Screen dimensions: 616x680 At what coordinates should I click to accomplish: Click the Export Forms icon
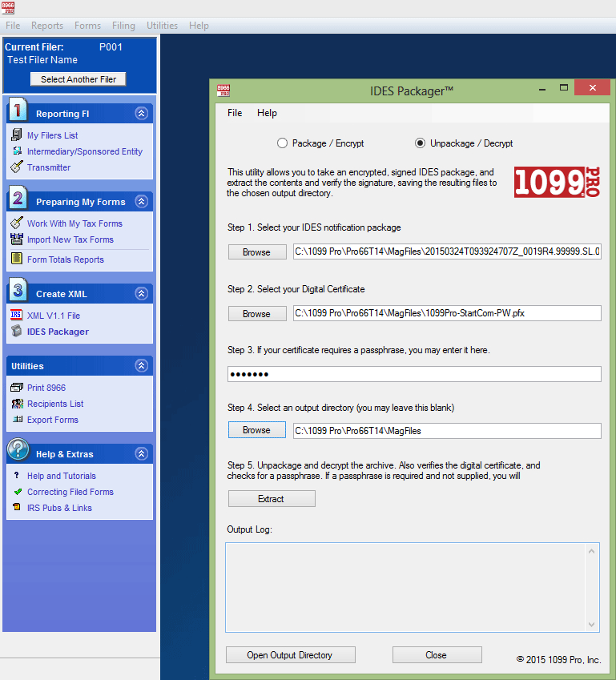[18, 420]
